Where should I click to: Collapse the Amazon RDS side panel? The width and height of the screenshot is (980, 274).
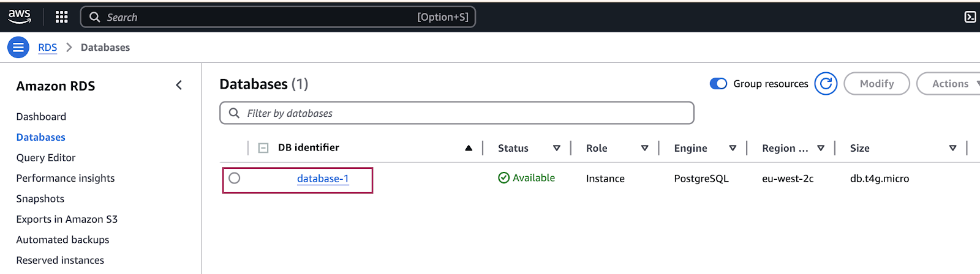click(179, 86)
